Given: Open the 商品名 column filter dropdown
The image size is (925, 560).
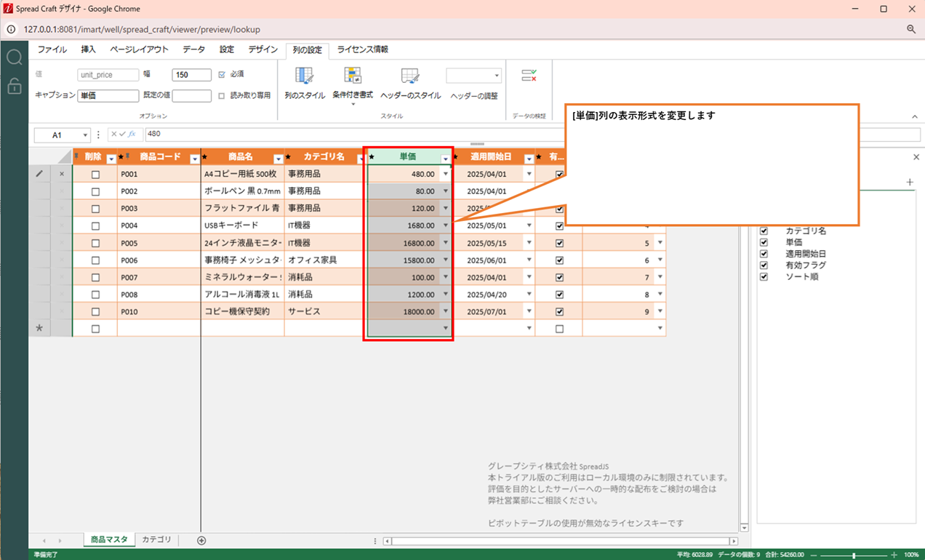Looking at the screenshot, I should tap(278, 159).
